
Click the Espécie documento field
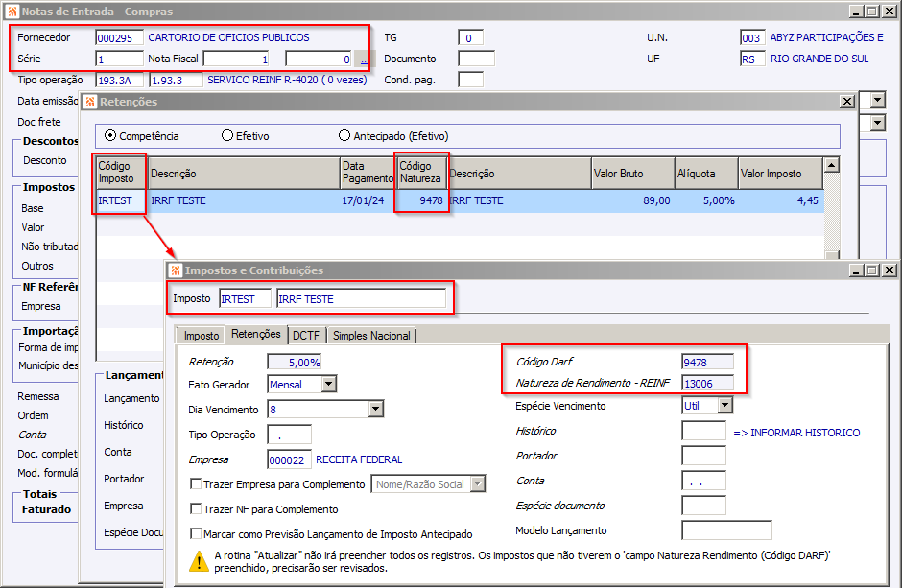click(703, 506)
